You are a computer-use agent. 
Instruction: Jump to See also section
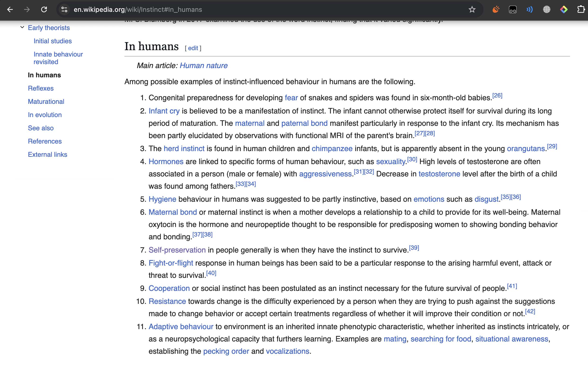point(41,128)
